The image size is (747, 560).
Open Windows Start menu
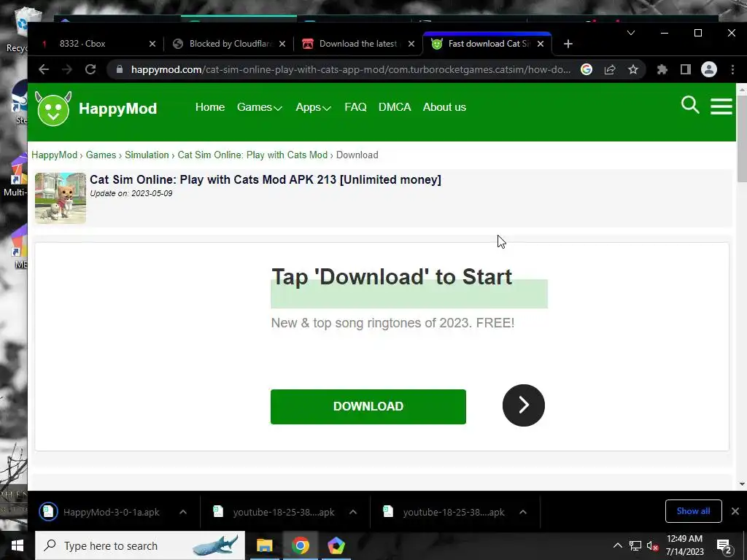click(x=18, y=545)
